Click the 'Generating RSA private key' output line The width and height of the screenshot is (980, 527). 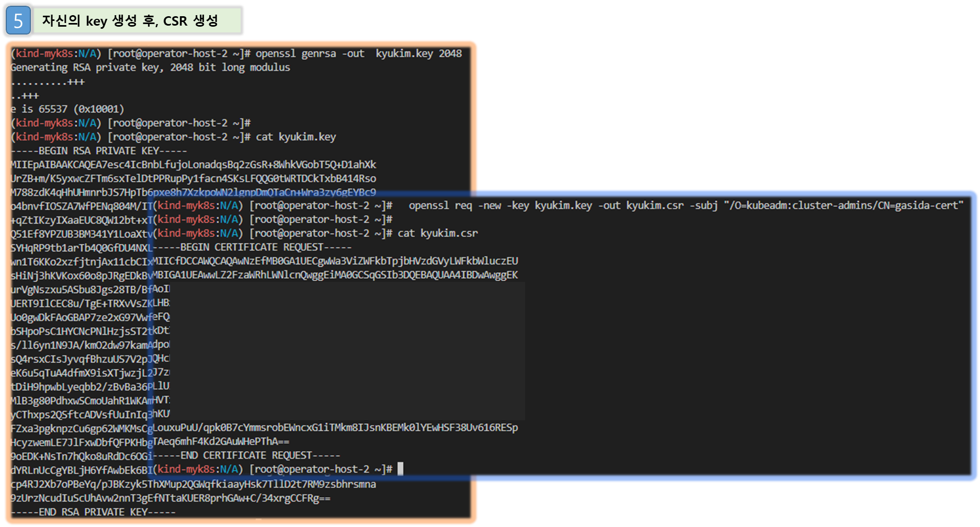(x=151, y=67)
